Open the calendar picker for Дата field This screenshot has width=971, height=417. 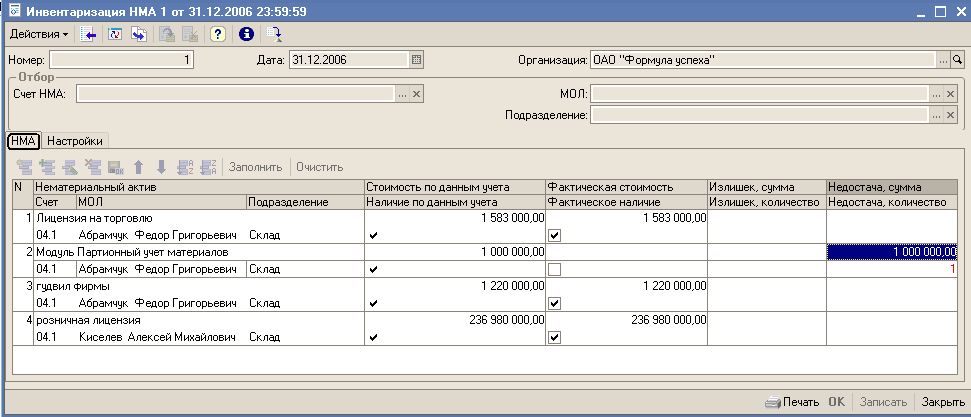click(x=417, y=60)
